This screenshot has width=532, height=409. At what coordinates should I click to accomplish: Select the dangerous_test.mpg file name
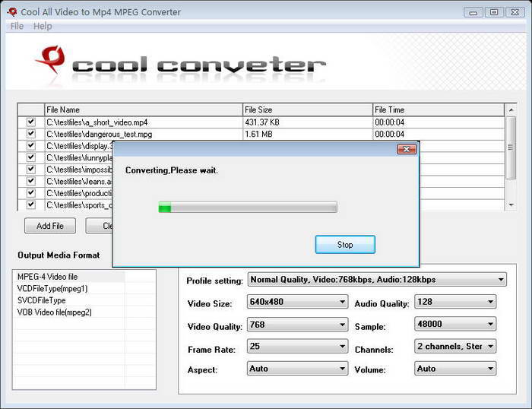[x=100, y=134]
